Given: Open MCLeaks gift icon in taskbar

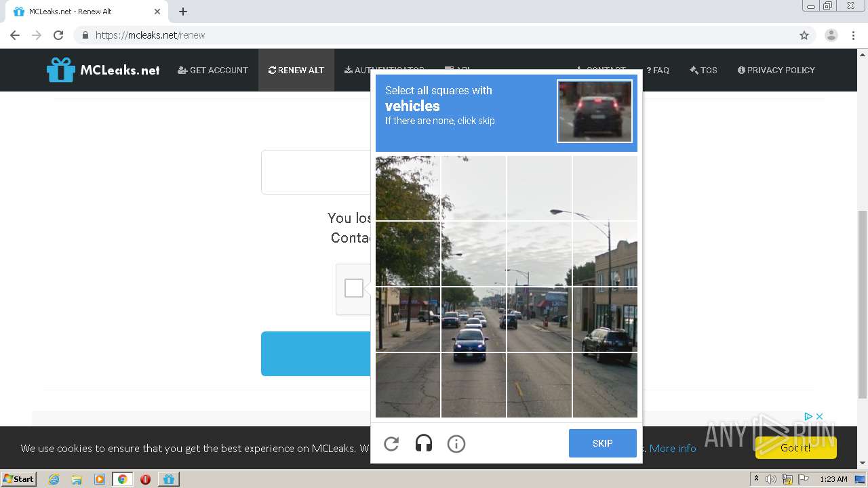Looking at the screenshot, I should (x=169, y=479).
